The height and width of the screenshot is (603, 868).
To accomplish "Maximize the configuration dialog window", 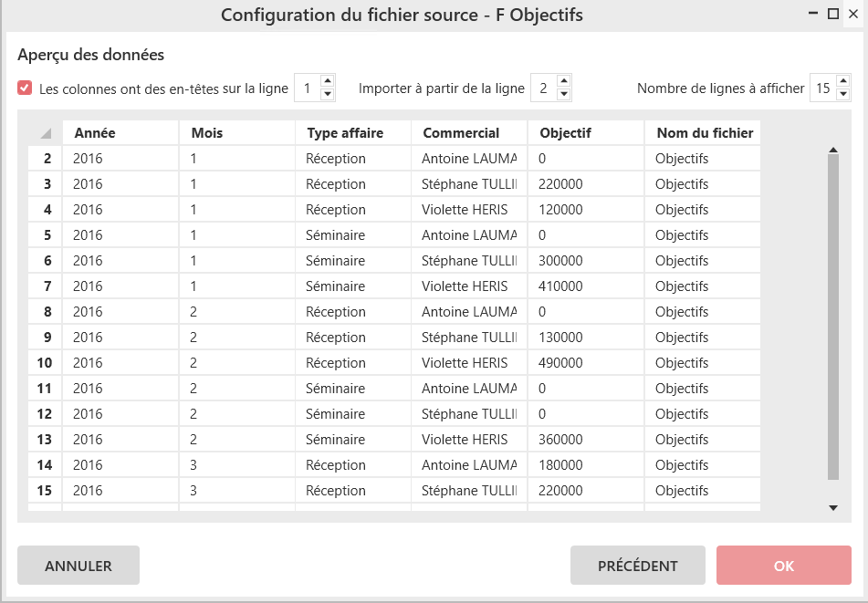I will coord(832,14).
